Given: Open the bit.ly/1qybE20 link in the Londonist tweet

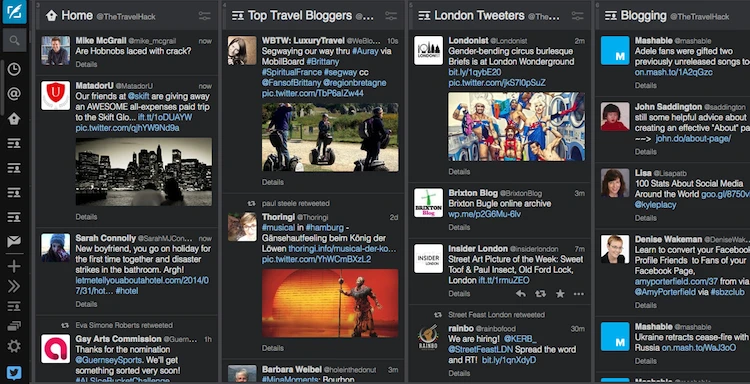Looking at the screenshot, I should click(475, 72).
